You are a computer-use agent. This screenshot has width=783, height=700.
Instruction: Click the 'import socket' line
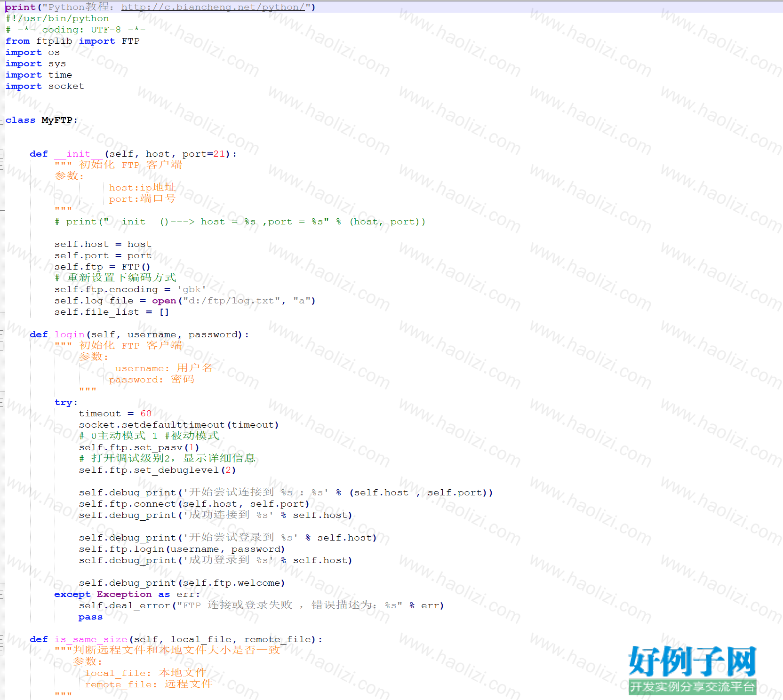pos(45,86)
